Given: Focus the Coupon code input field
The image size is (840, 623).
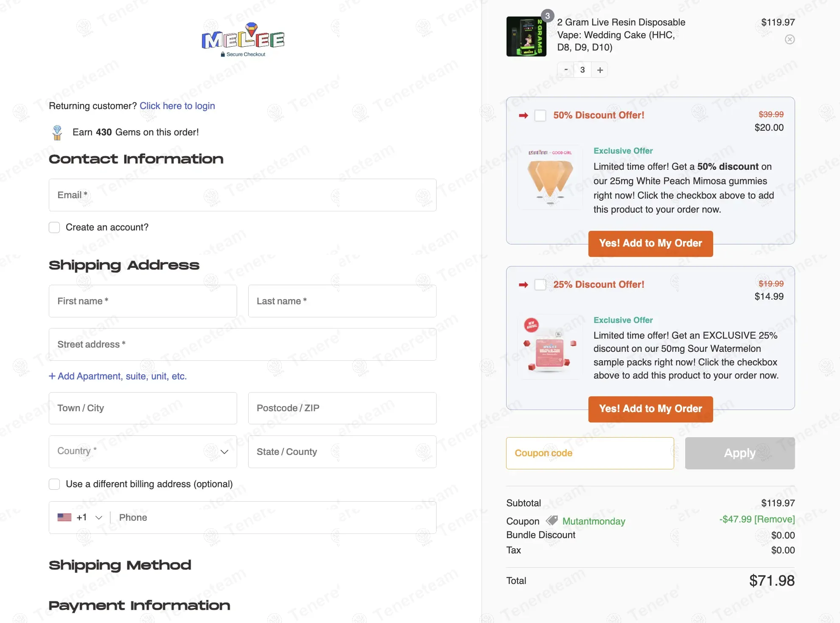Looking at the screenshot, I should tap(590, 453).
